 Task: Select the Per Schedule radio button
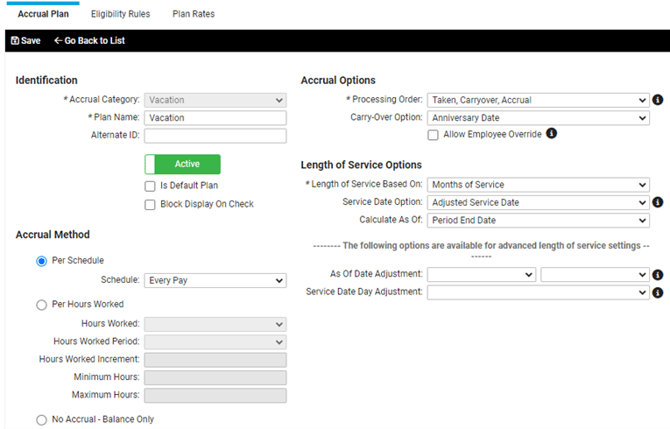(41, 261)
